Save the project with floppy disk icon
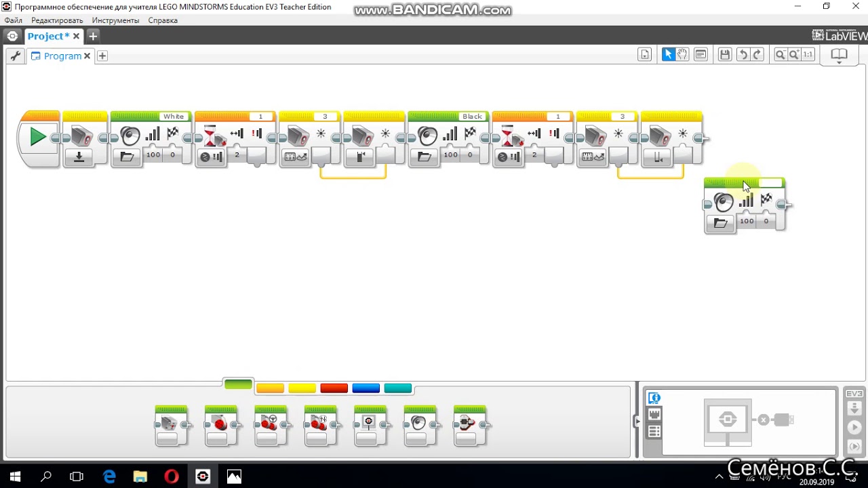This screenshot has height=488, width=868. click(x=725, y=55)
